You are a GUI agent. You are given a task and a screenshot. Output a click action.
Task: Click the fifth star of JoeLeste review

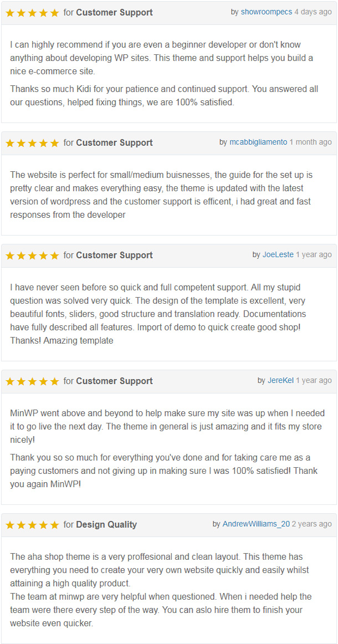pyautogui.click(x=55, y=256)
